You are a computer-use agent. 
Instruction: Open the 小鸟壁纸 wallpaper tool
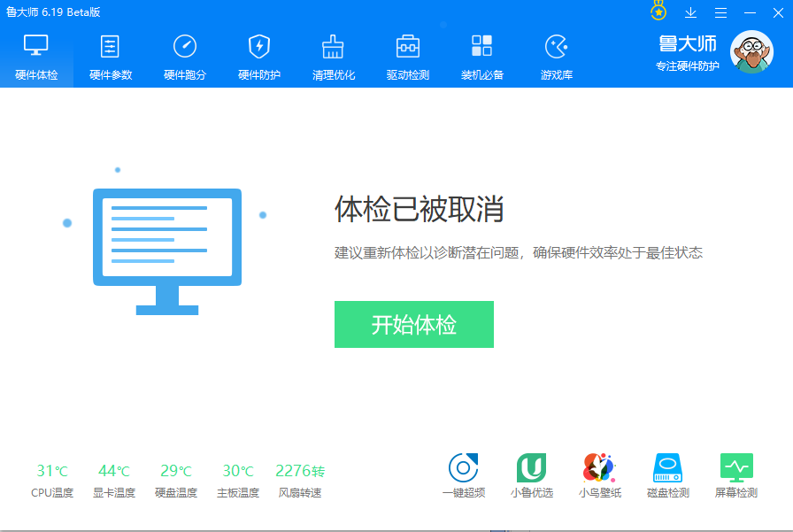(599, 475)
